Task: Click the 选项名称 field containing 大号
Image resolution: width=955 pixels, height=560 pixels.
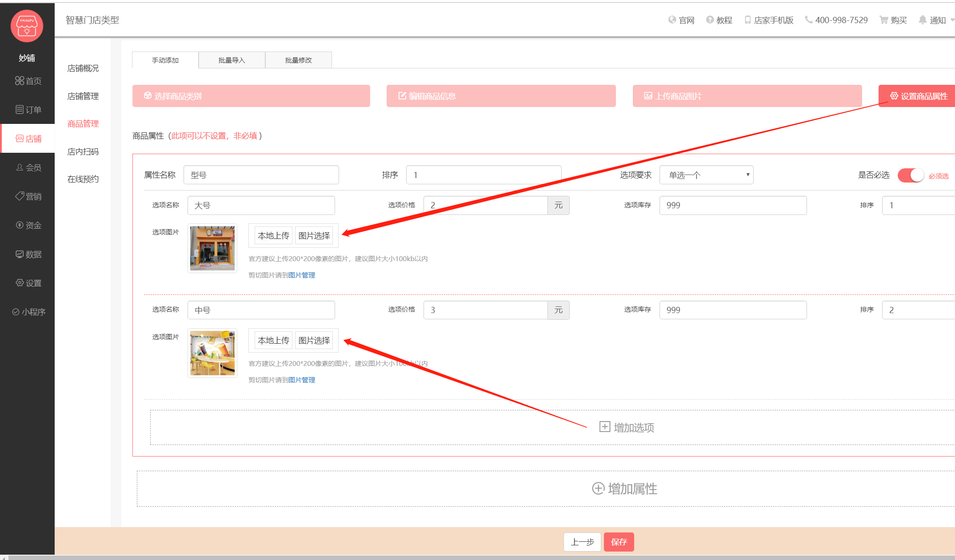Action: (x=261, y=205)
